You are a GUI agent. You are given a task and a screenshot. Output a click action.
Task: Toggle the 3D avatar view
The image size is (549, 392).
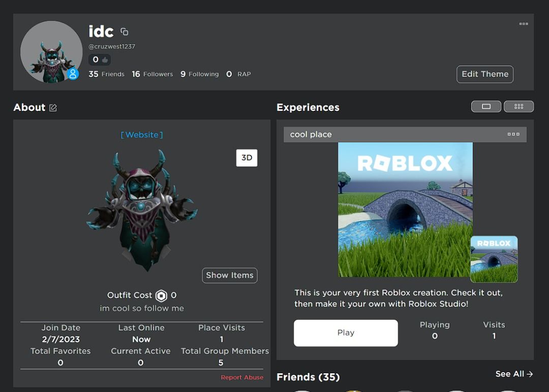247,158
